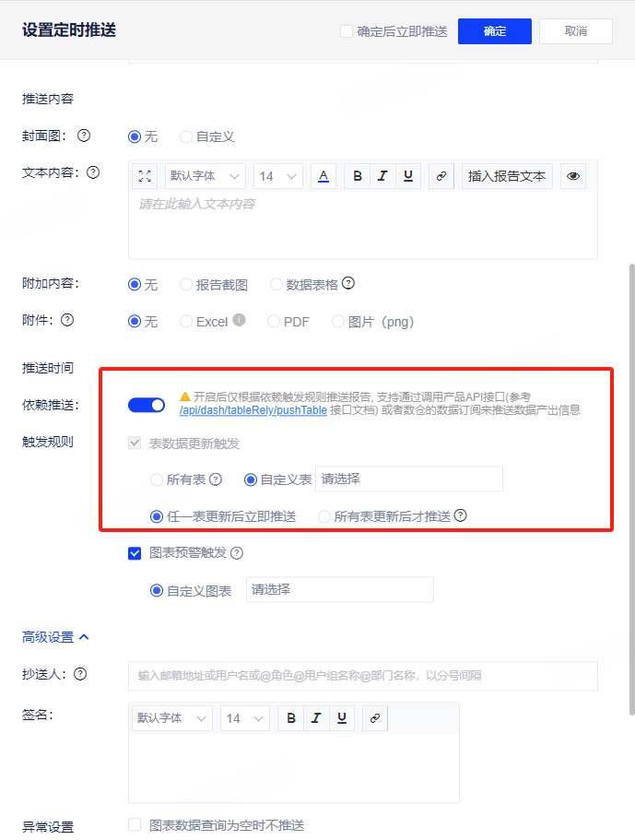Click the link icon in signature toolbar
The width and height of the screenshot is (635, 840).
coord(374,718)
